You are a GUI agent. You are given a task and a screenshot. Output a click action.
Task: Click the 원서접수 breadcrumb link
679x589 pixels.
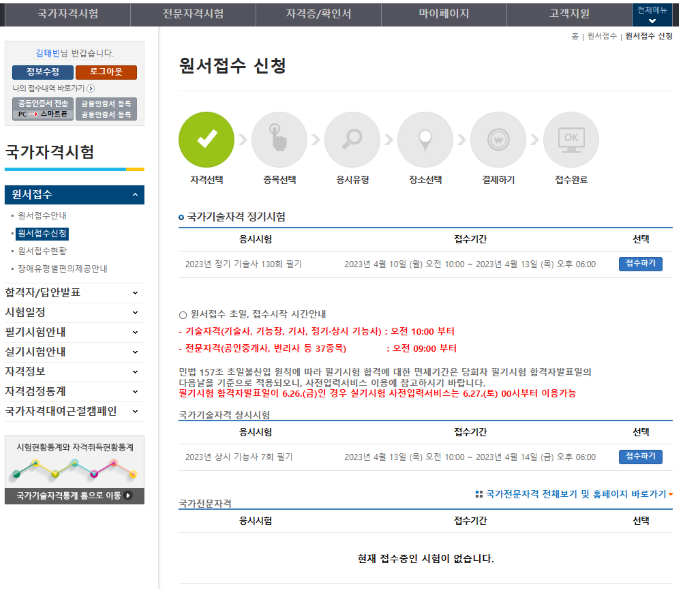point(602,36)
